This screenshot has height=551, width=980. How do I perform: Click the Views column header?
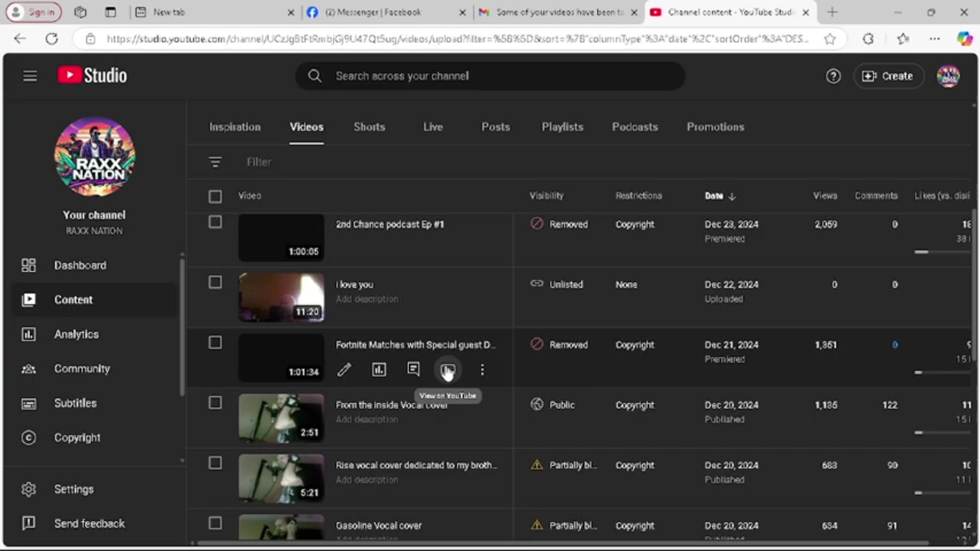(x=825, y=196)
